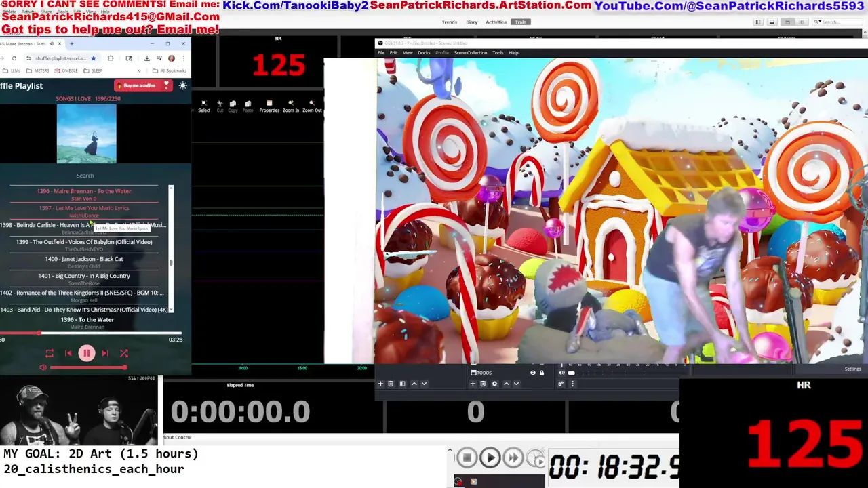This screenshot has height=488, width=868.
Task: Go back to the previous track
Action: [x=68, y=353]
